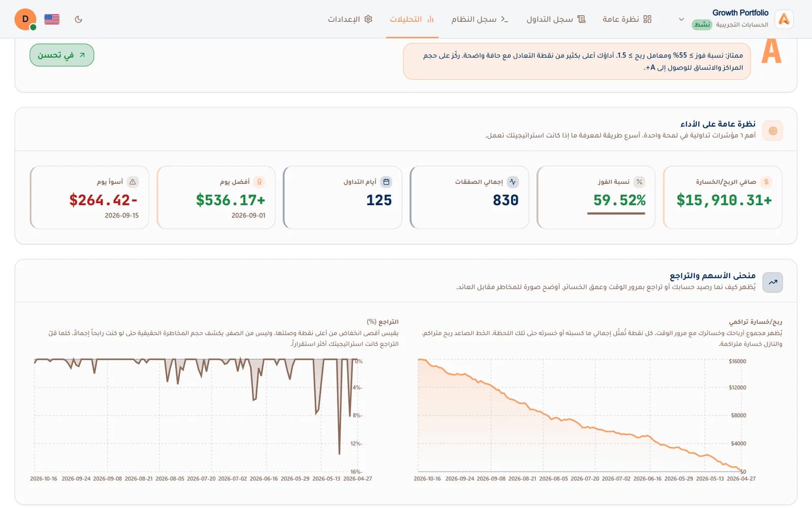
Task: Click the منحنى الأسهم والتراجع heading
Action: coord(713,275)
